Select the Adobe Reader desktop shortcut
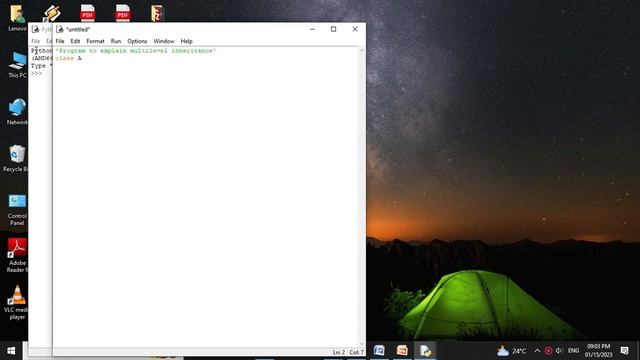Viewport: 640px width, 360px height. [x=17, y=256]
